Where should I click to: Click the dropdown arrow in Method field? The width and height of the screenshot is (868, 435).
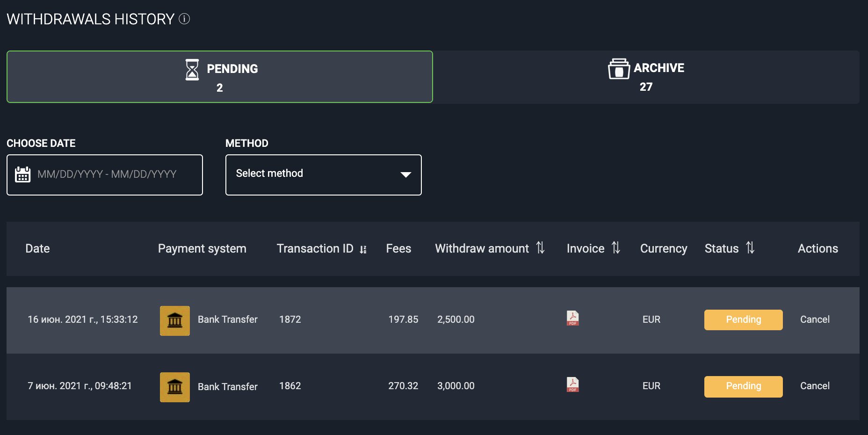[x=405, y=174]
